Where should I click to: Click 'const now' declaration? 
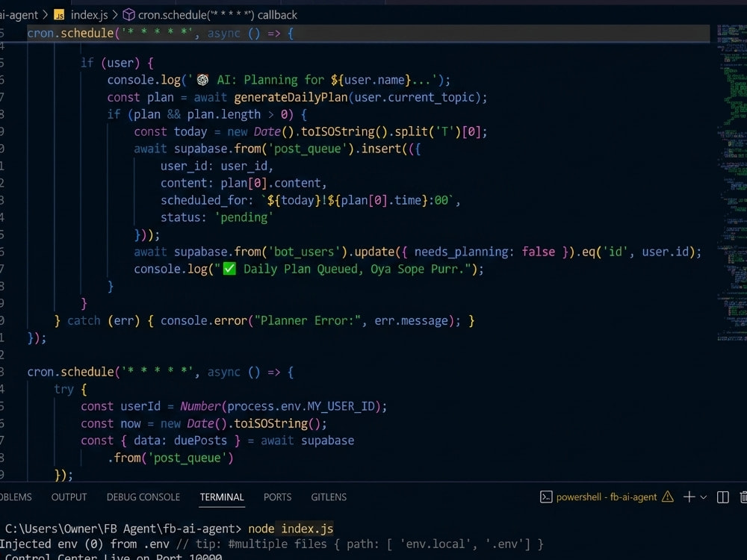coord(111,423)
